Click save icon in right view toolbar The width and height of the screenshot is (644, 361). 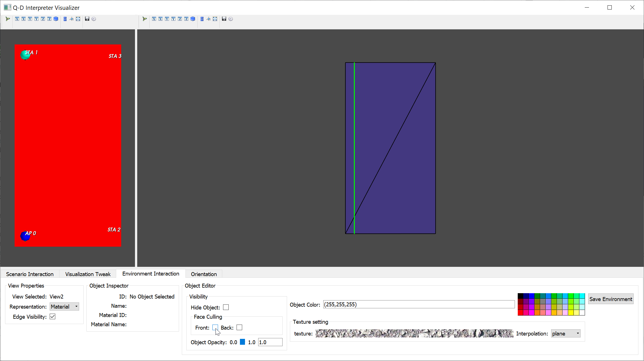point(224,19)
